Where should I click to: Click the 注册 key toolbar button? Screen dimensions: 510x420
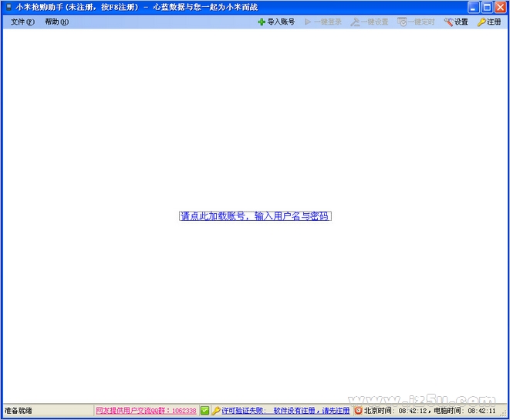coord(489,22)
